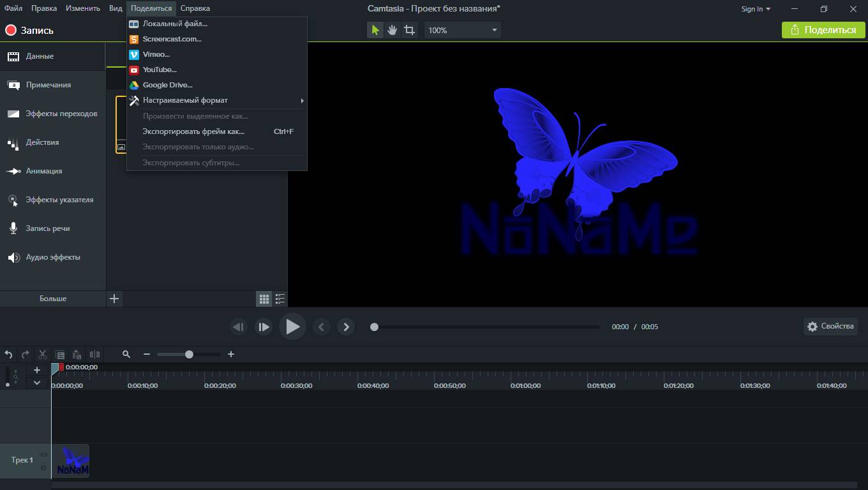The height and width of the screenshot is (490, 868).
Task: Open the Запись речи voice narration tab
Action: [x=52, y=228]
